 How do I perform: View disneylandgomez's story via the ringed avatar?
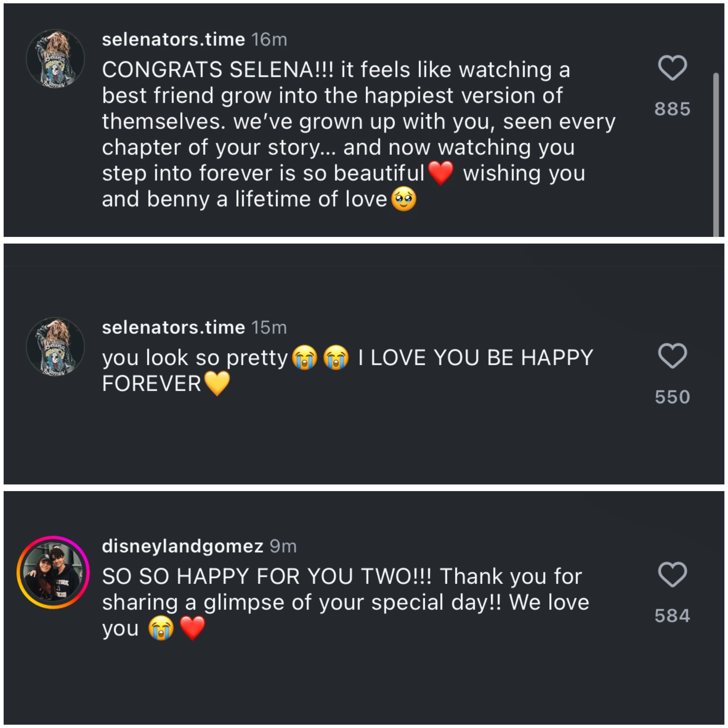point(53,572)
